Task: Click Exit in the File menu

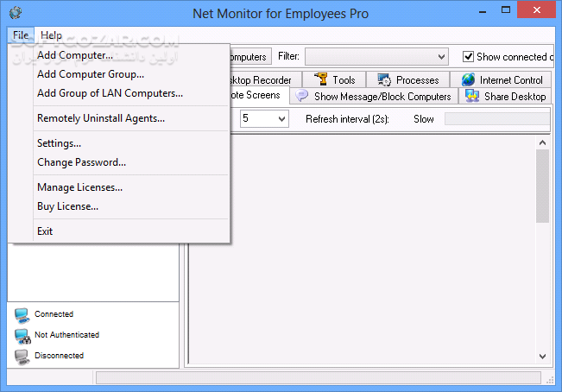Action: click(x=118, y=231)
